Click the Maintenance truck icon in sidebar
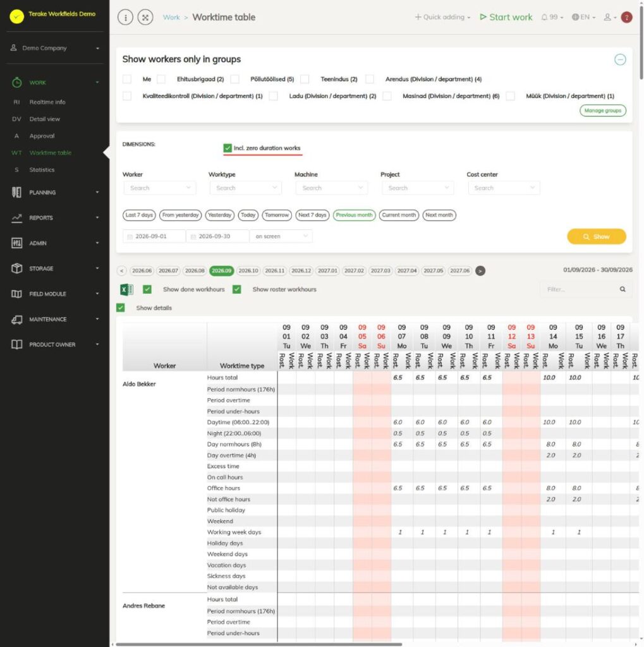Screen dimensions: 644x647 click(x=16, y=319)
